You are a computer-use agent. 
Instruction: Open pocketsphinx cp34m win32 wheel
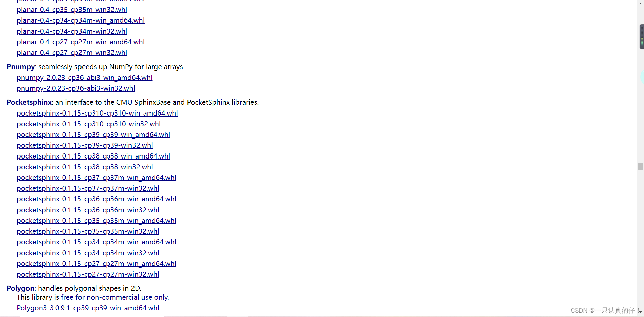88,253
